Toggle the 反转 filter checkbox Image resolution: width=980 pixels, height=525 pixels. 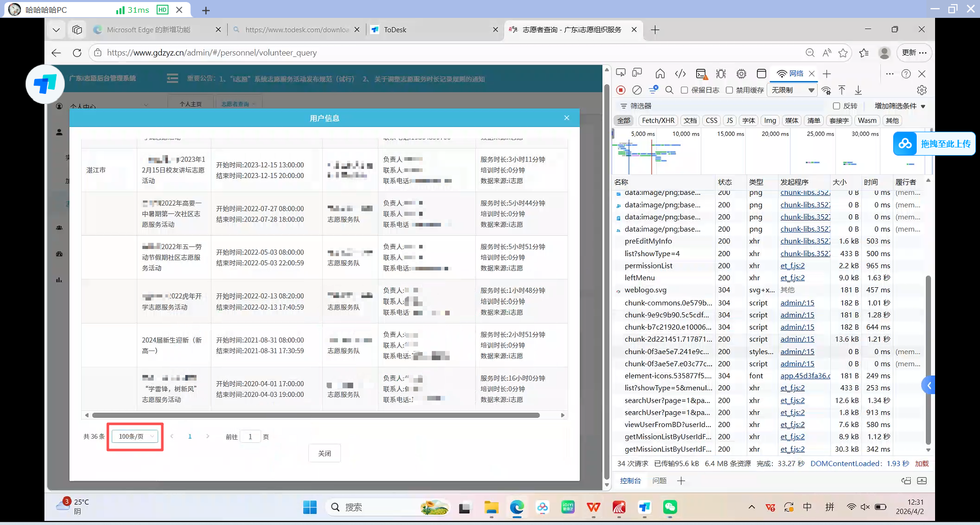pos(836,106)
